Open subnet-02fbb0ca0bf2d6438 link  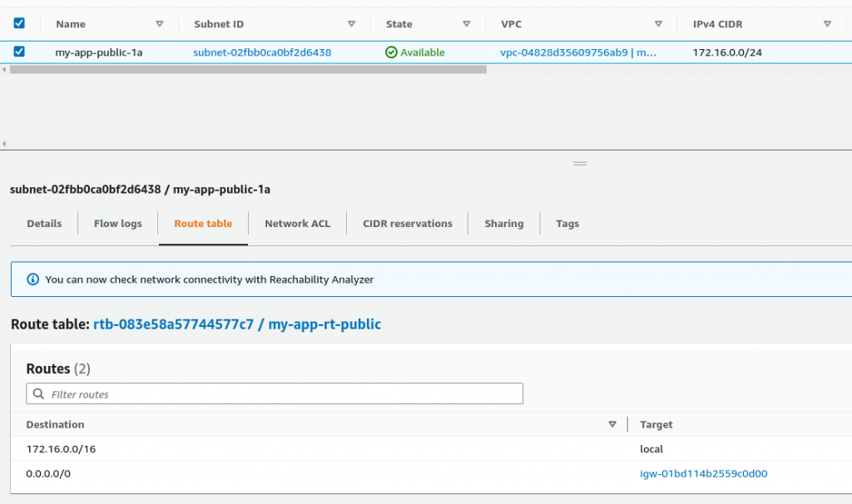[x=262, y=52]
